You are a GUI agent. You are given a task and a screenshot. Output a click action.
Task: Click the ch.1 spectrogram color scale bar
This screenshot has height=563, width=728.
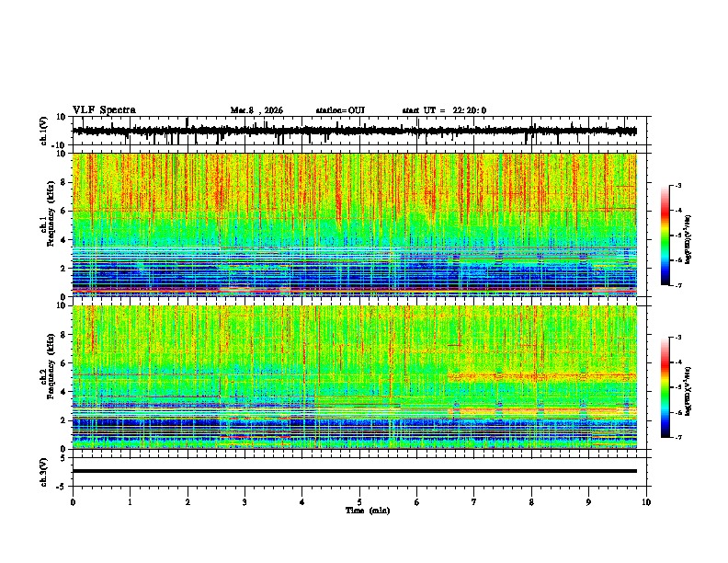[x=665, y=236]
